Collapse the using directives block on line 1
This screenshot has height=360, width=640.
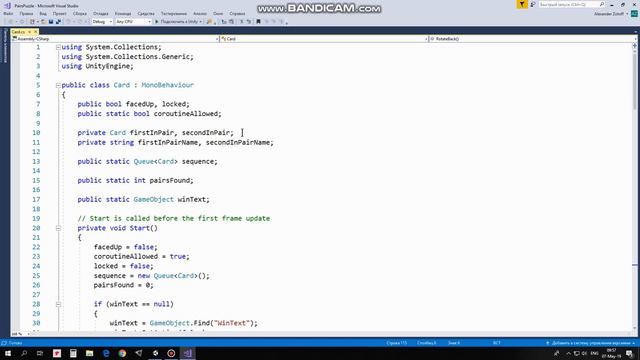coord(58,47)
